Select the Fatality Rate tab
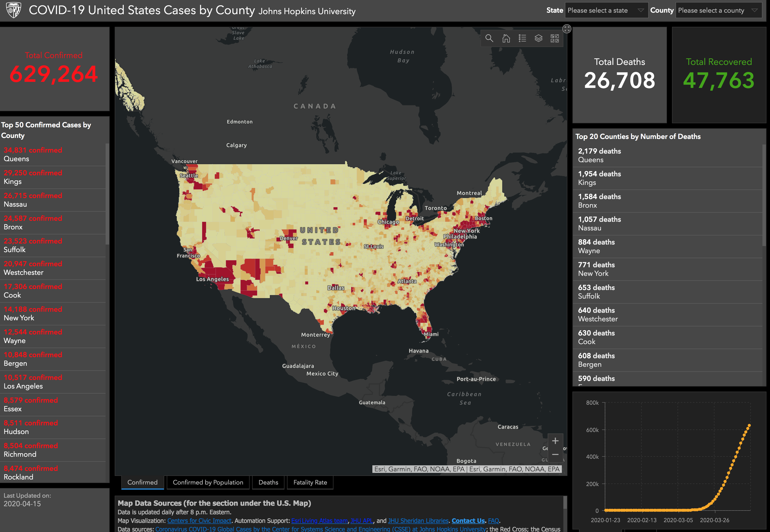The image size is (770, 532). coord(310,482)
